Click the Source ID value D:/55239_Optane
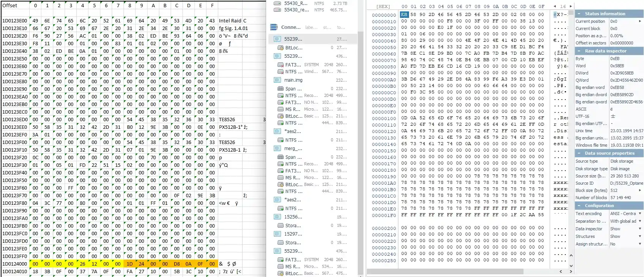 (x=627, y=183)
